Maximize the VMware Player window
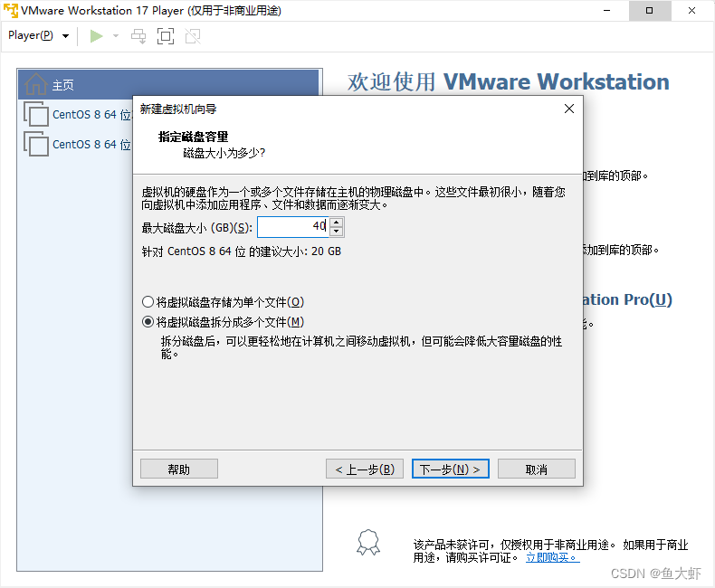 pos(649,11)
